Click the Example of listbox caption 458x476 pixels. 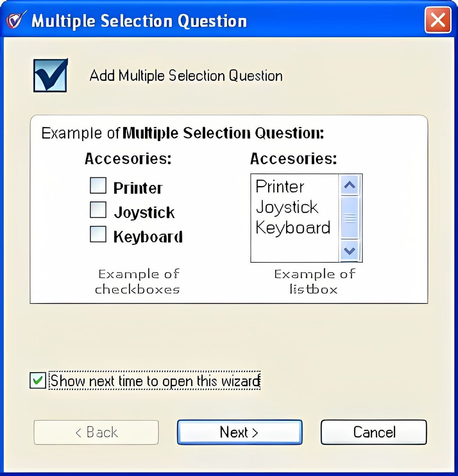[x=314, y=281]
